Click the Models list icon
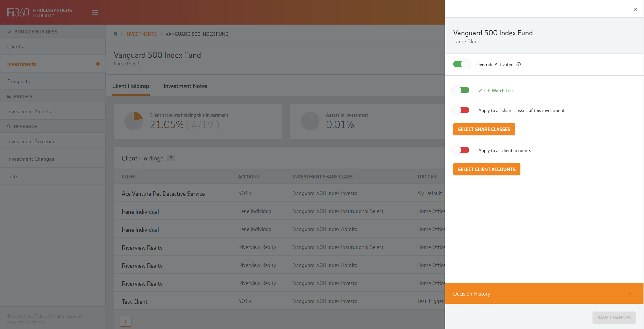Viewport: 644px width, 329px height. [x=9, y=97]
